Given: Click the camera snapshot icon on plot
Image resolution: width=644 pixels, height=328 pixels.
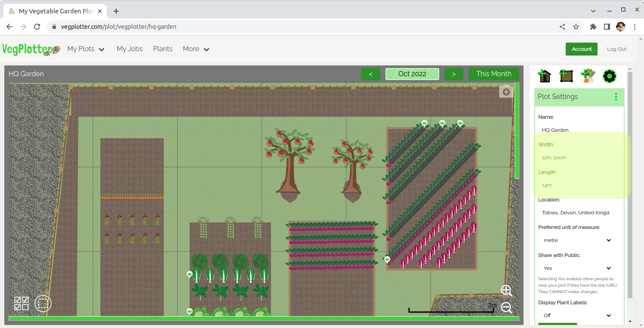Looking at the screenshot, I should pos(506,92).
